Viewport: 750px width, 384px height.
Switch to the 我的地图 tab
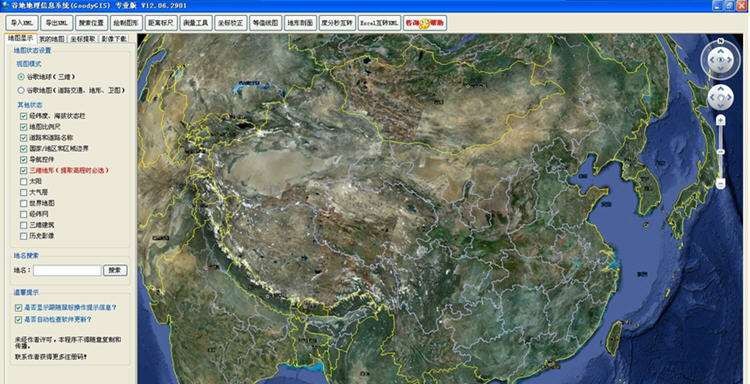click(x=52, y=39)
